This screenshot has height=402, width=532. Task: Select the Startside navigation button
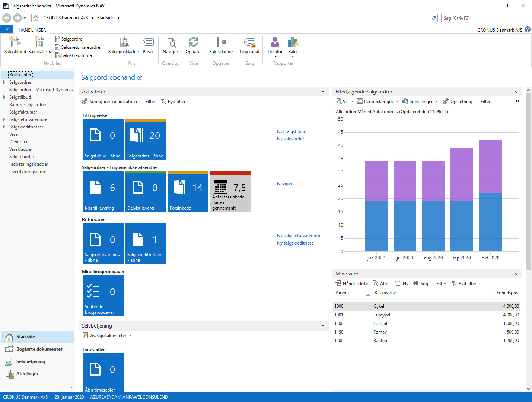tap(37, 337)
